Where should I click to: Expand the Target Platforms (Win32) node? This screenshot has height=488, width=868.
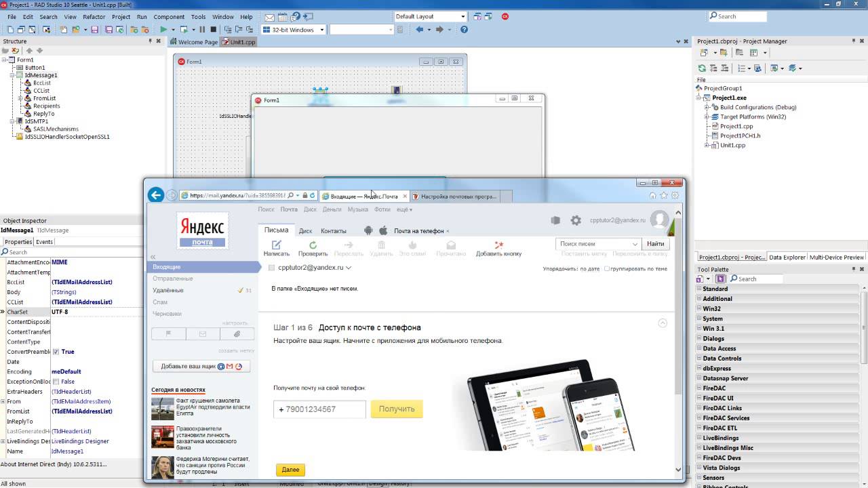coord(707,117)
